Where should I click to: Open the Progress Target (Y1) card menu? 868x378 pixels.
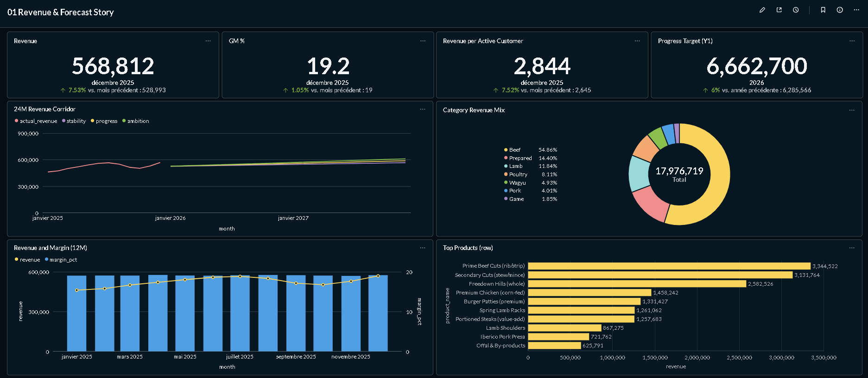click(852, 41)
